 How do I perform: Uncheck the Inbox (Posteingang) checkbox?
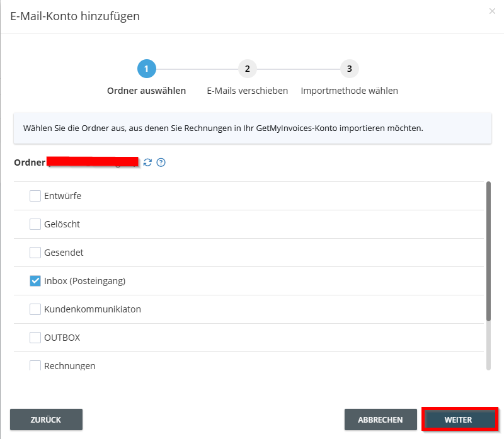click(35, 281)
